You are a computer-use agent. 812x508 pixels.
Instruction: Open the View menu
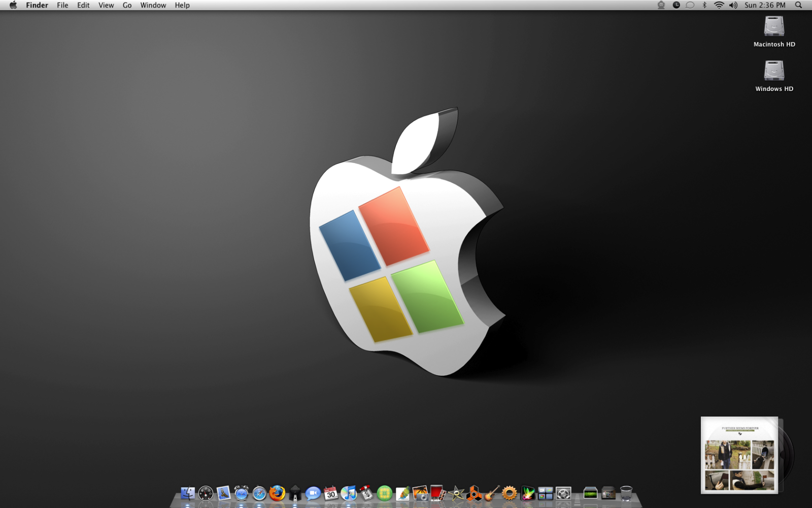106,5
